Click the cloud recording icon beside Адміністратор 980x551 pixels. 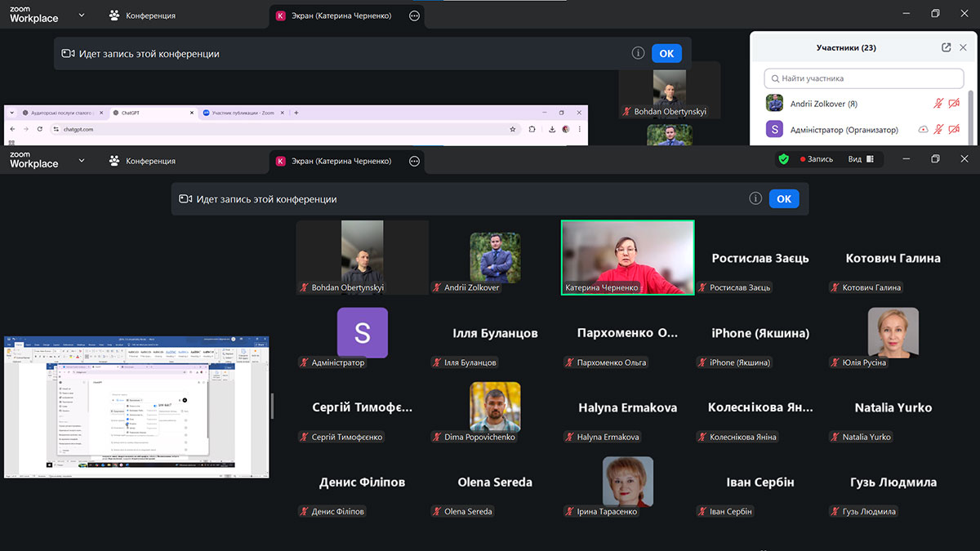923,130
